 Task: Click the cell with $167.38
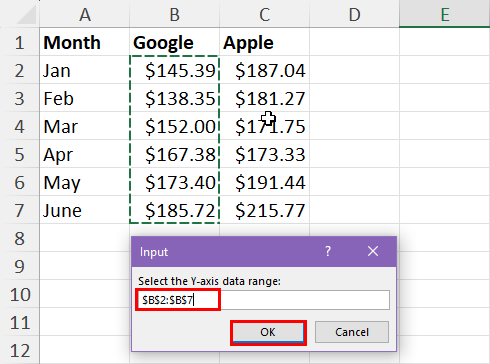pos(175,154)
